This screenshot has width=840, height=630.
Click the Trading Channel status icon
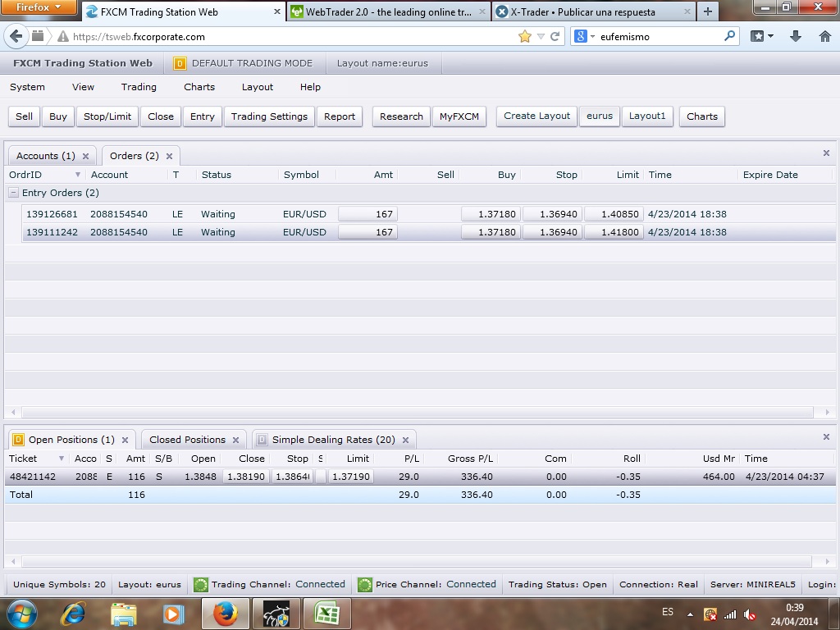201,584
